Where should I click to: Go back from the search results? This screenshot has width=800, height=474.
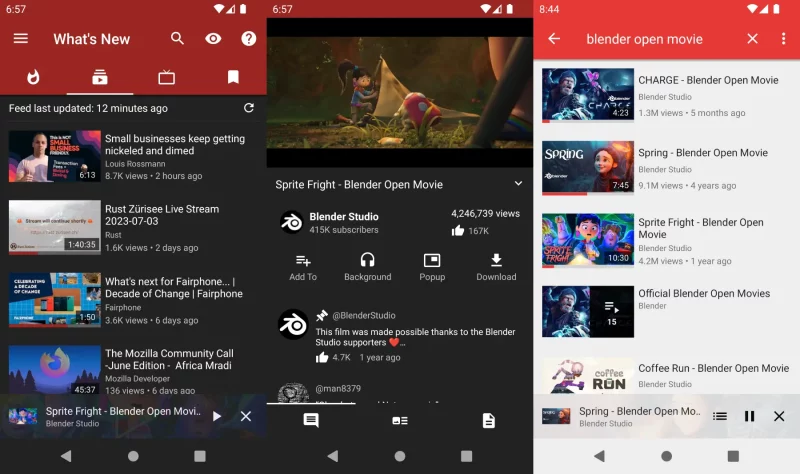click(554, 39)
